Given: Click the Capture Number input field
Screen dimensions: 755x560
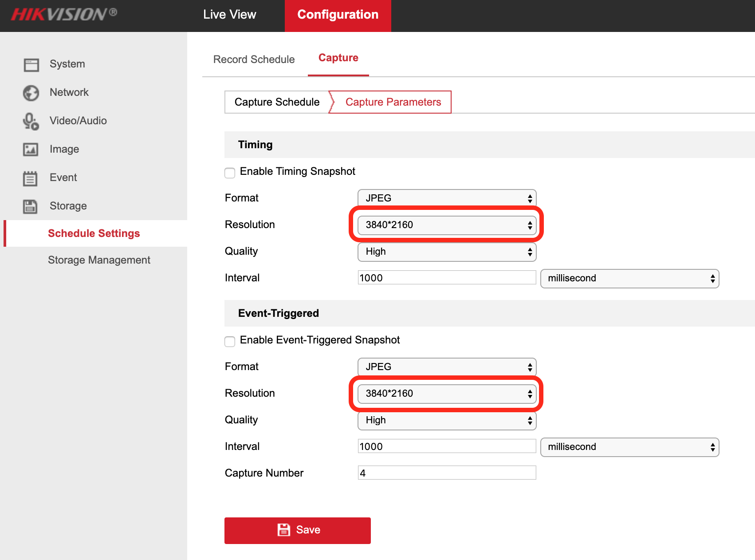Looking at the screenshot, I should pyautogui.click(x=447, y=473).
